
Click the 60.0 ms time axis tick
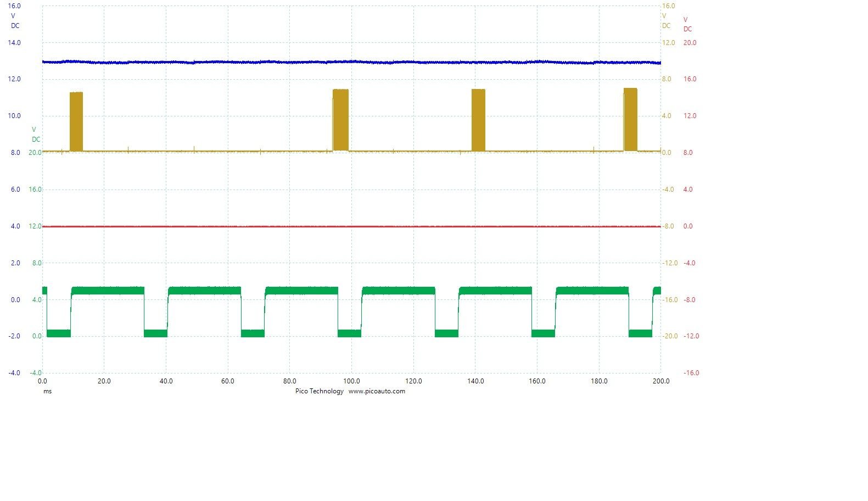coord(228,381)
